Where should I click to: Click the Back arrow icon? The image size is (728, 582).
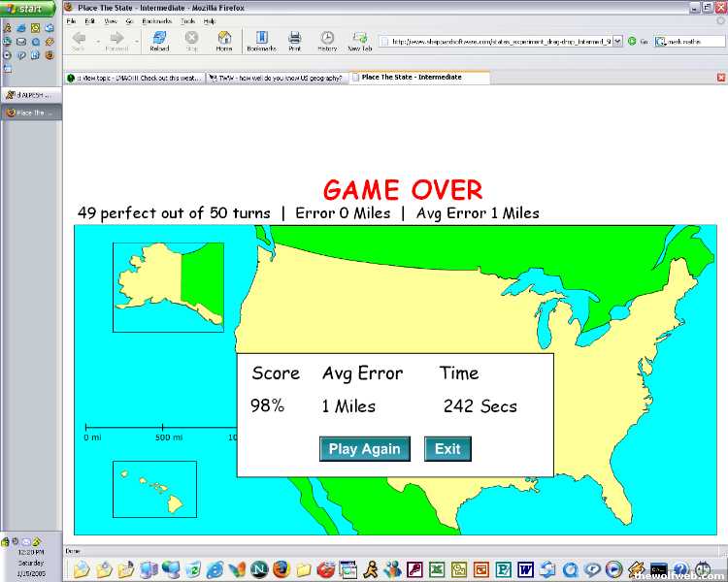coord(80,39)
